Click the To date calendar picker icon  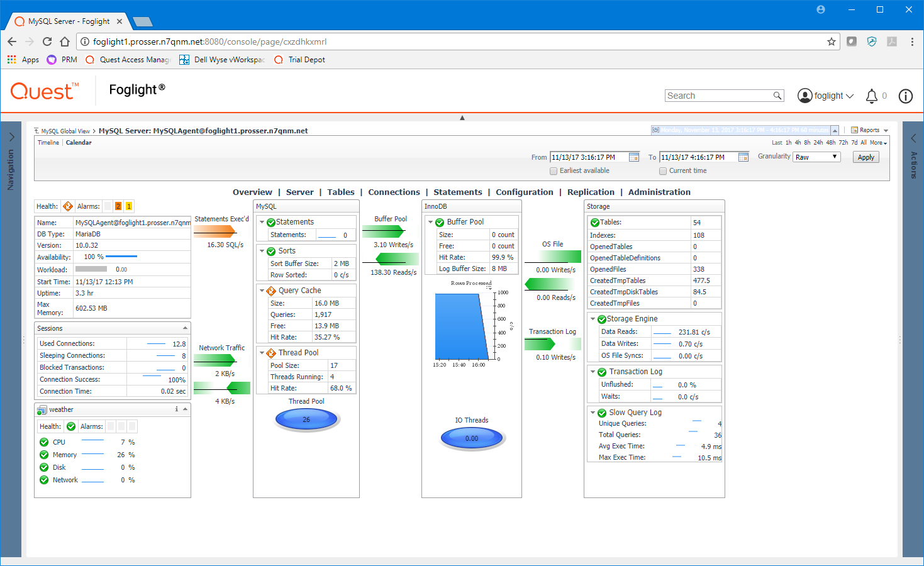(x=743, y=157)
